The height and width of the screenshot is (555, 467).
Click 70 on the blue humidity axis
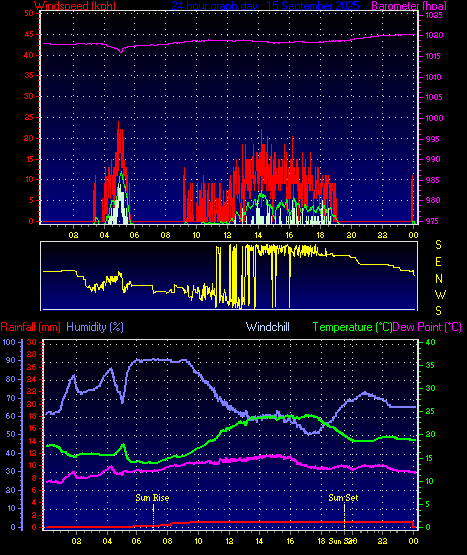[11, 398]
